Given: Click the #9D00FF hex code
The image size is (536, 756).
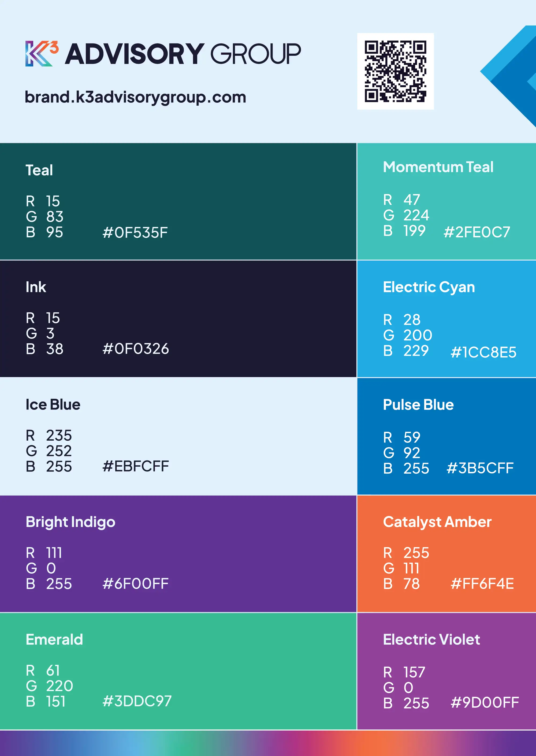Looking at the screenshot, I should click(485, 702).
